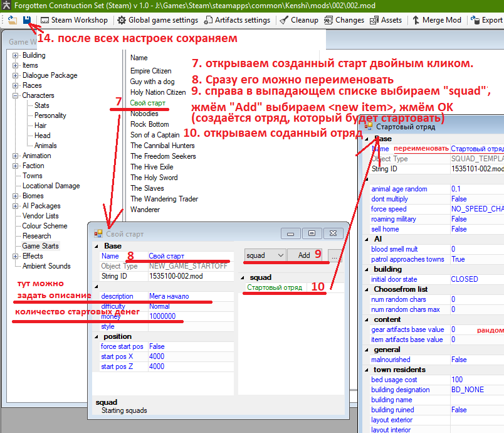Select The Wandering Trader start

(164, 199)
